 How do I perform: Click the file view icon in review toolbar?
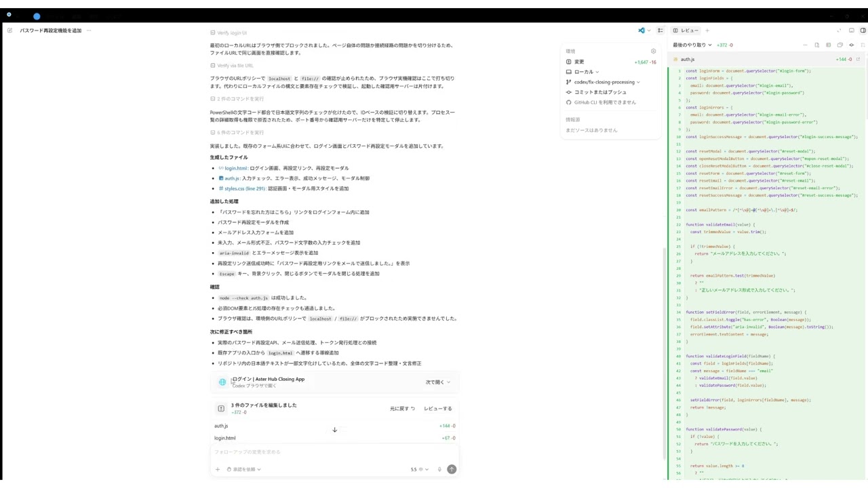(816, 45)
